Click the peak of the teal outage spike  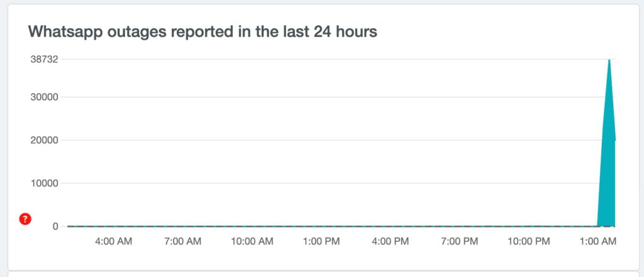click(x=609, y=60)
